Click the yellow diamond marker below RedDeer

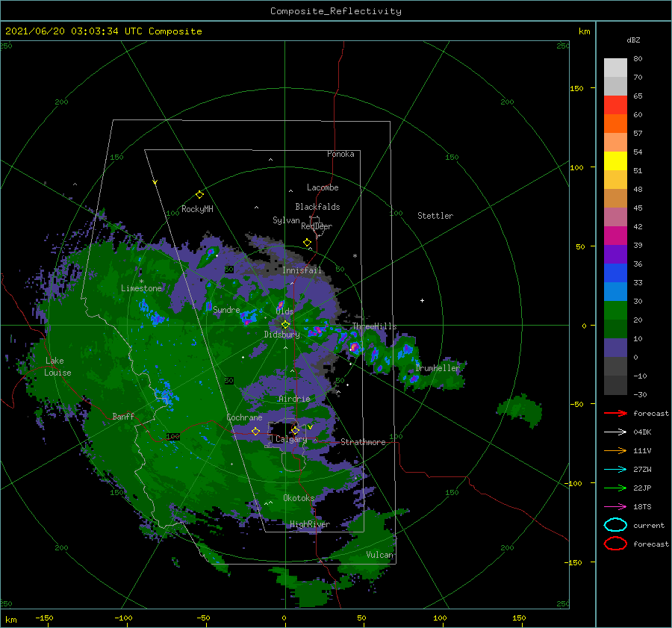pyautogui.click(x=307, y=243)
